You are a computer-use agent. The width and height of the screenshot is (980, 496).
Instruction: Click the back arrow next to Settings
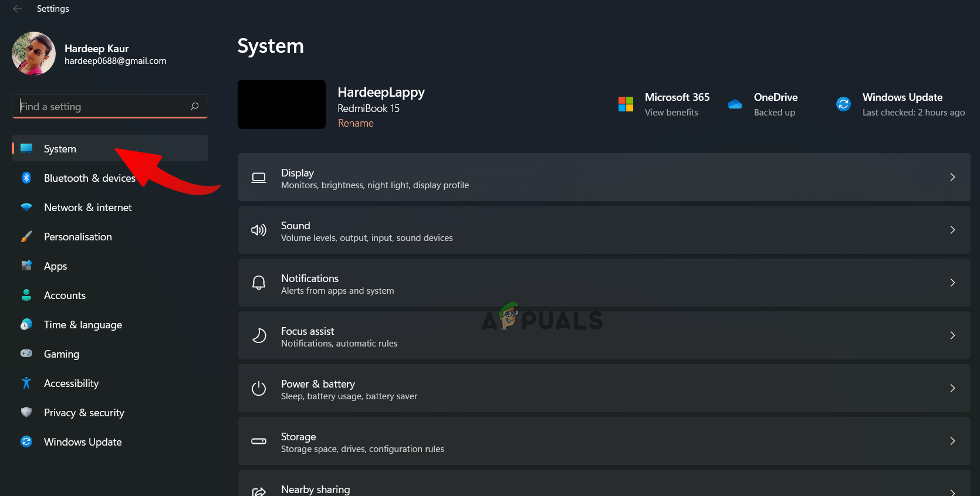[18, 9]
